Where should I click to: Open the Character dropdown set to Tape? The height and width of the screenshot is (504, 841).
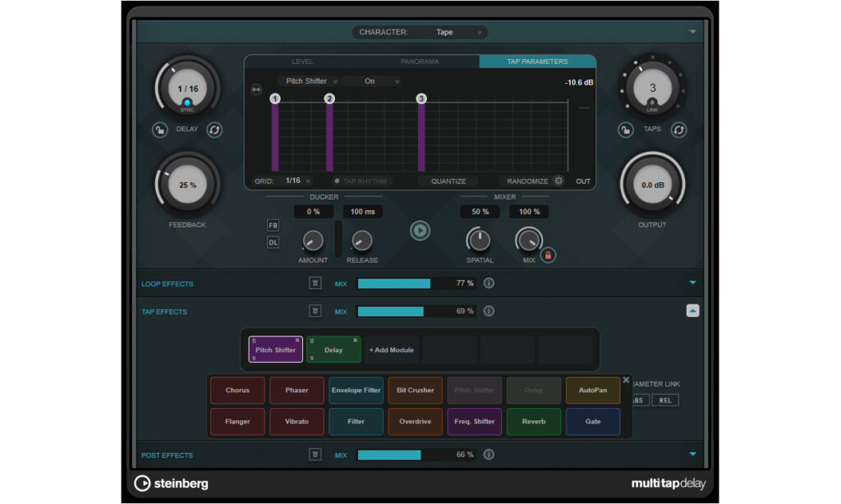tap(420, 32)
